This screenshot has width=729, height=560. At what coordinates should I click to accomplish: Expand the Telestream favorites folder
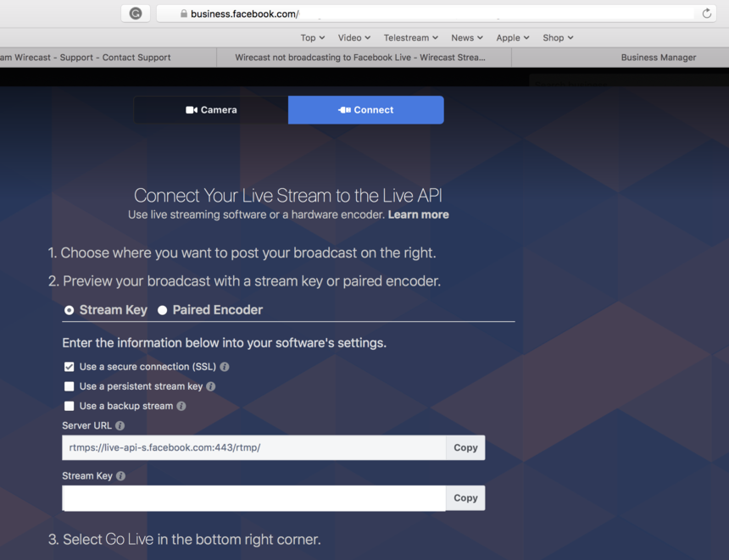tap(411, 37)
